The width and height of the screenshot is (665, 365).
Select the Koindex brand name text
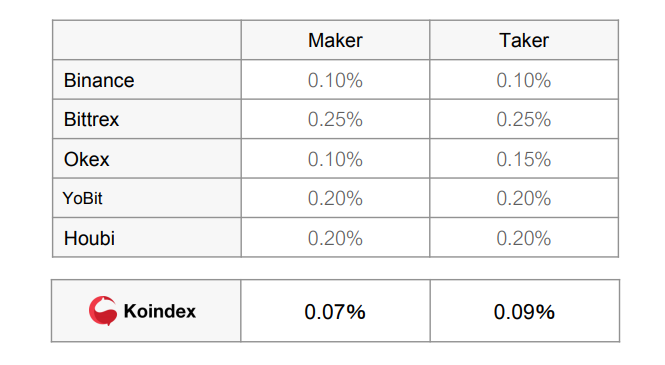coord(160,311)
